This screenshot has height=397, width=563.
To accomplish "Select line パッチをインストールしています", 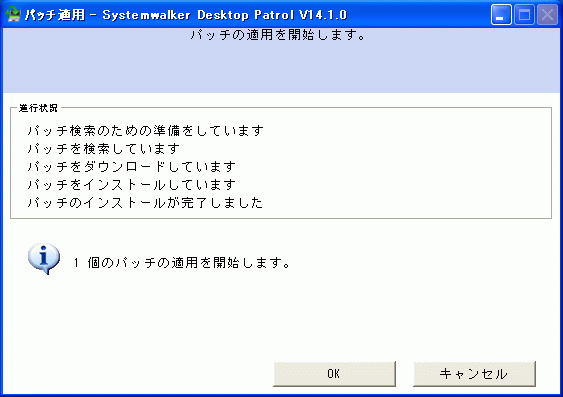I will (131, 185).
